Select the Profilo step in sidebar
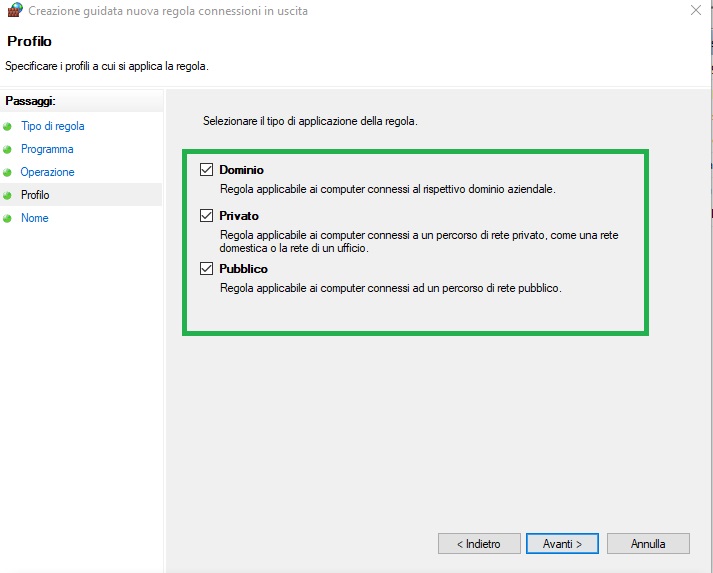This screenshot has height=573, width=713. (x=35, y=195)
